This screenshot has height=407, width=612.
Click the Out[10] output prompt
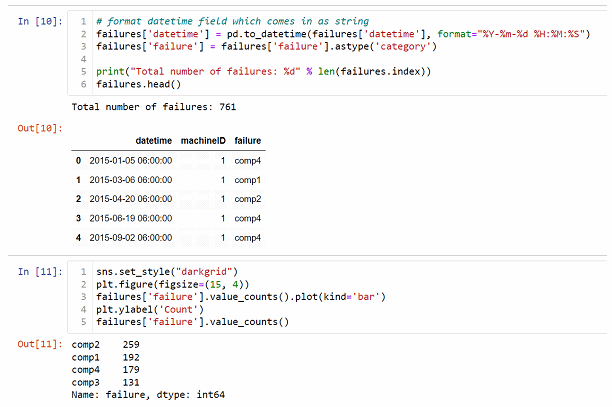click(x=40, y=128)
